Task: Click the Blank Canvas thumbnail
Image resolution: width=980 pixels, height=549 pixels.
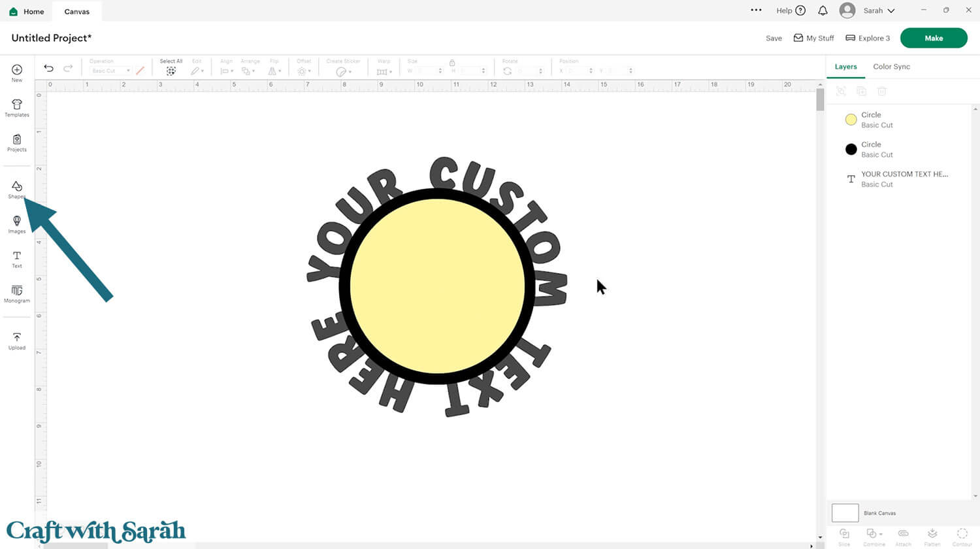Action: pos(845,513)
